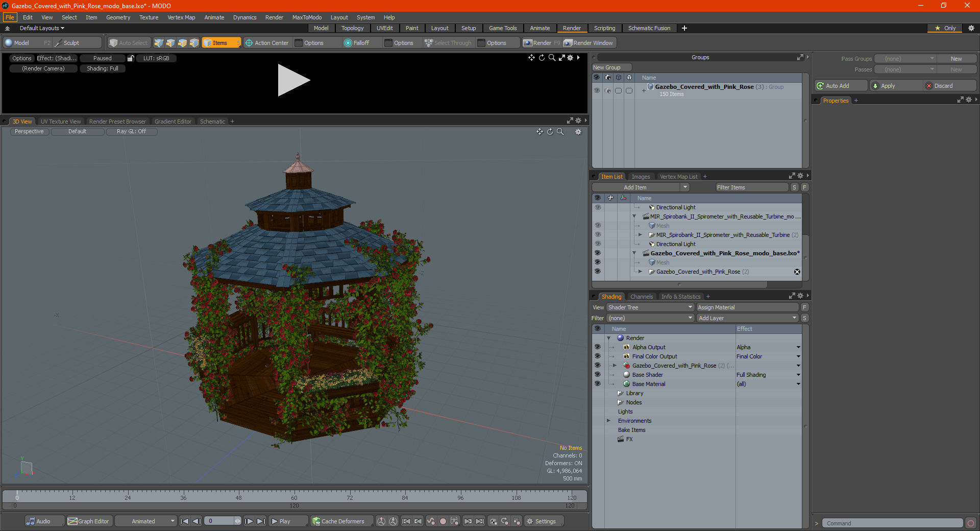Switch to the Images tab
This screenshot has height=531, width=980.
pyautogui.click(x=641, y=177)
